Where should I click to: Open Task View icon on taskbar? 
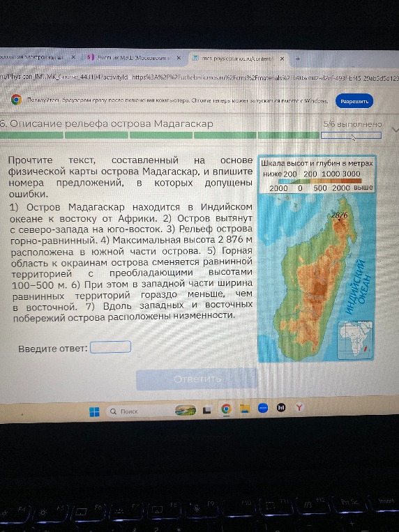tap(208, 409)
